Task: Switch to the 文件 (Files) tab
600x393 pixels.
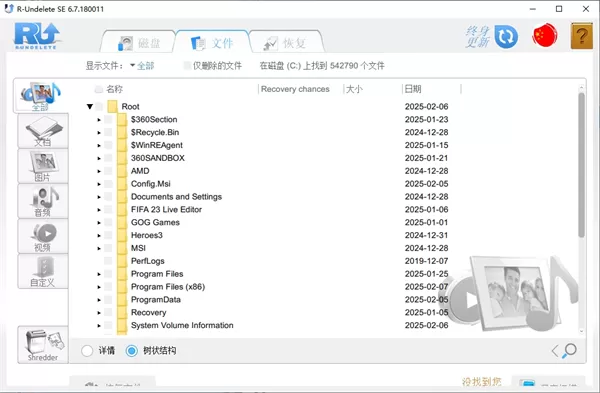Action: (212, 42)
